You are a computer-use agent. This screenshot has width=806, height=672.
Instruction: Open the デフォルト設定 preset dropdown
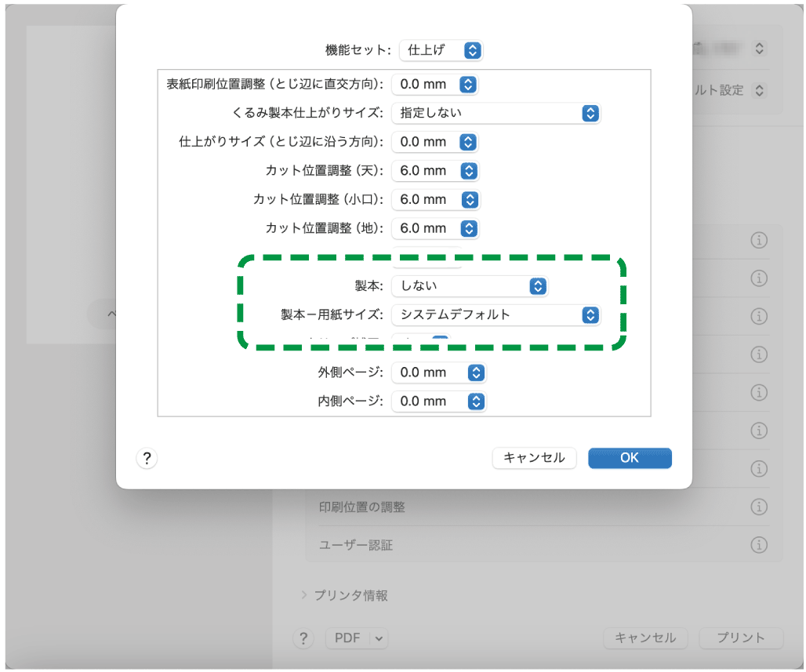point(757,90)
